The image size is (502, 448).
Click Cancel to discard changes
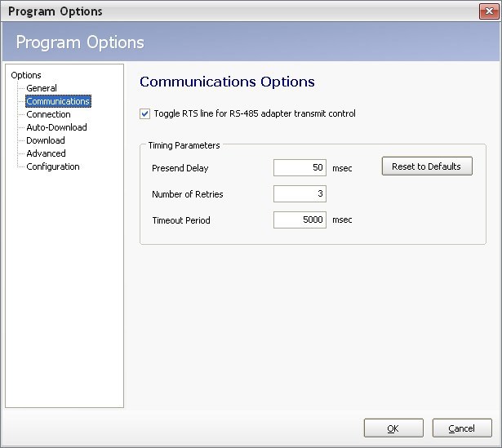[x=462, y=428]
